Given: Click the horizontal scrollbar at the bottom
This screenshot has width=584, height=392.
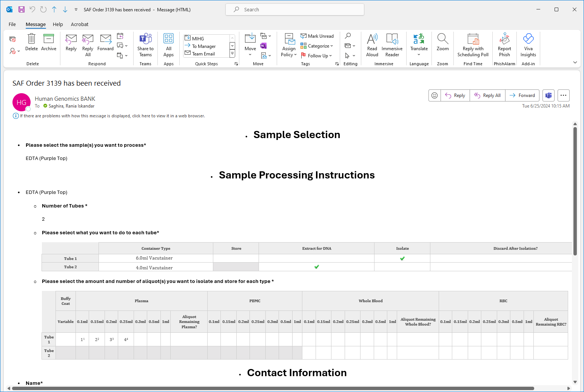Looking at the screenshot, I should pyautogui.click(x=273, y=388).
